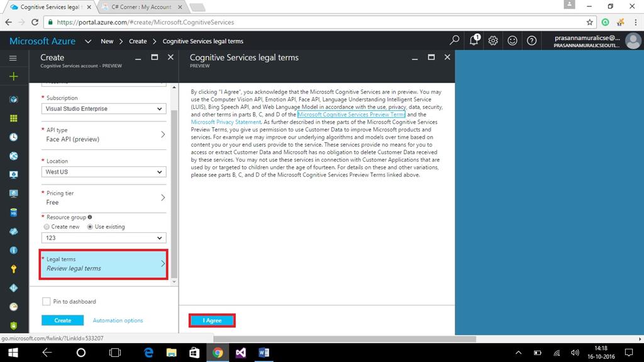Open App Services globe icon in sidebar
Screen dimensions: 644x362
(14, 156)
